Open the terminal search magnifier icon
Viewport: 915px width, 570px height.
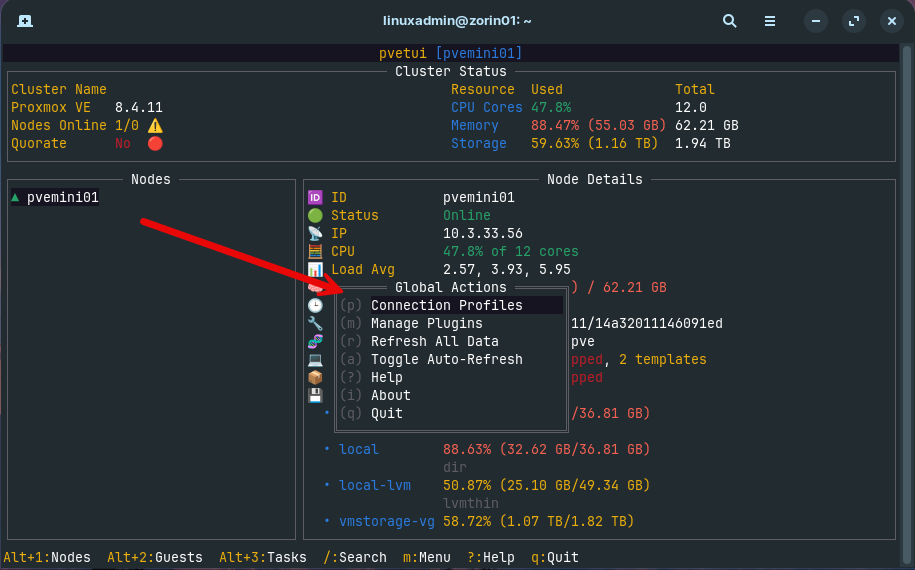point(730,21)
